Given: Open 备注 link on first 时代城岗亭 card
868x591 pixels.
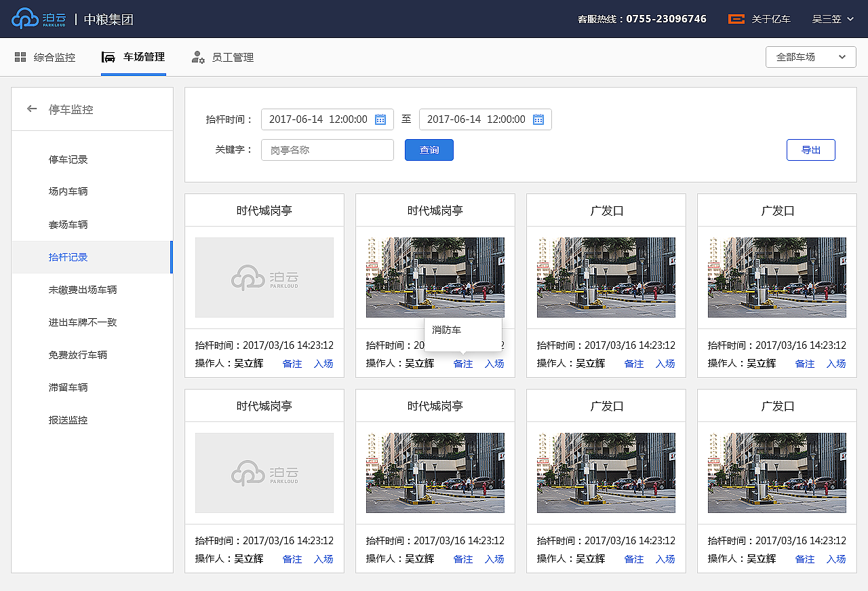Looking at the screenshot, I should (292, 363).
